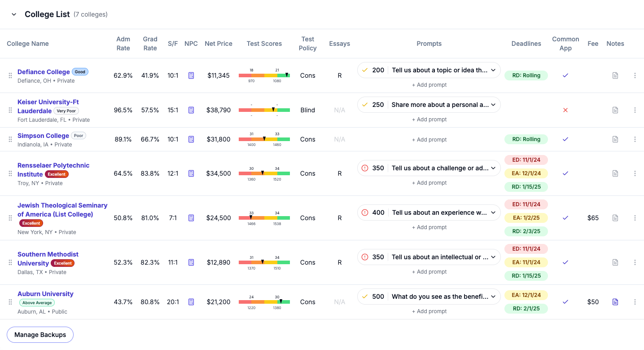Open net price calculator for Keiser University
644x350 pixels.
tap(191, 110)
